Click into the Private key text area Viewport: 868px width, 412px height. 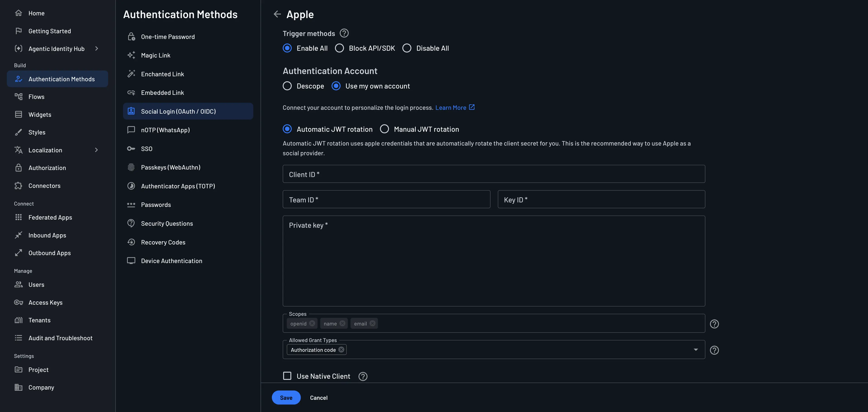494,261
